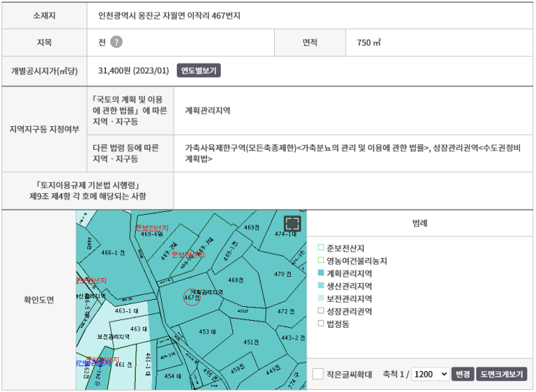Click the 보전관리지역 label on the map

pos(113,337)
